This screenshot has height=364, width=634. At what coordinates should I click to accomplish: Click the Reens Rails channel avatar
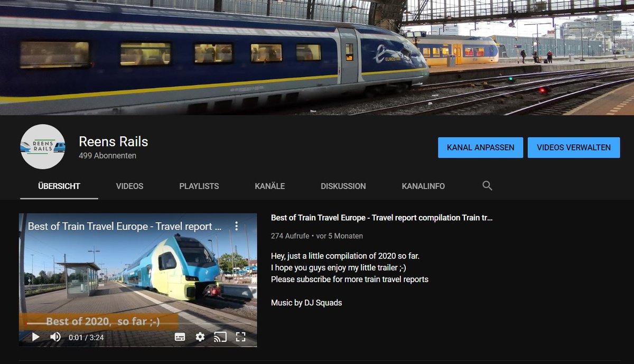coord(42,146)
